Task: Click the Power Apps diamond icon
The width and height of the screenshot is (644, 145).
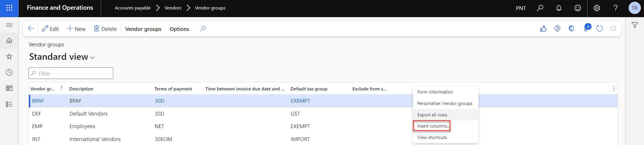Action: pyautogui.click(x=557, y=29)
